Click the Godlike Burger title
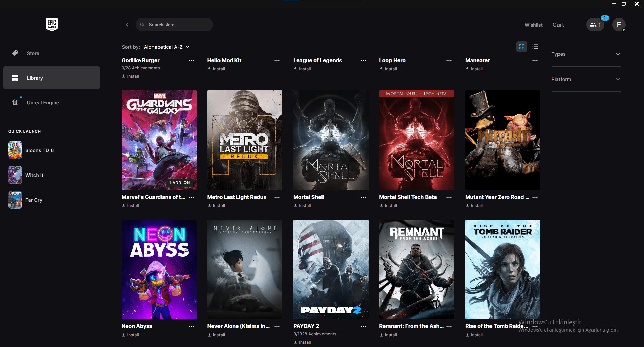 pyautogui.click(x=140, y=60)
